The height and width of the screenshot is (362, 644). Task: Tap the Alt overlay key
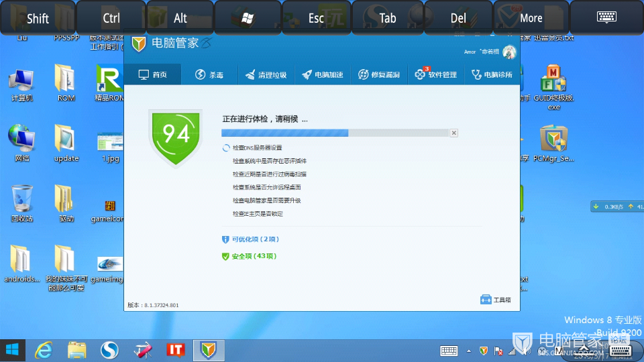(x=180, y=18)
